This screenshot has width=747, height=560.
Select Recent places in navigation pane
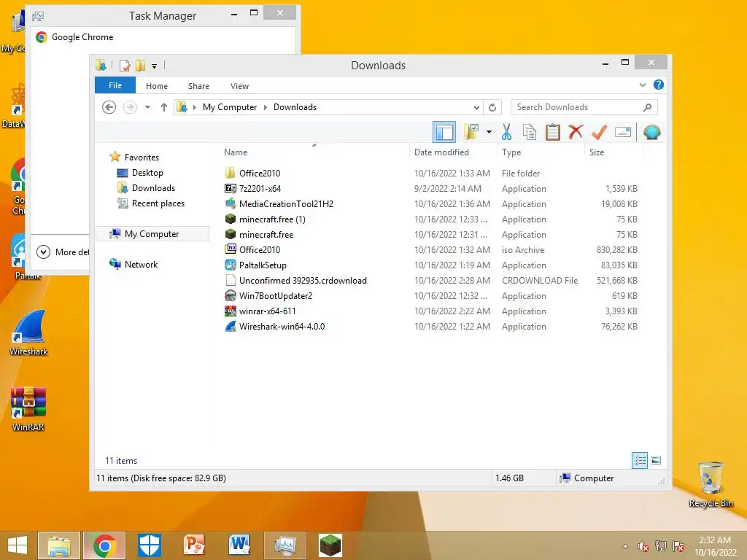[158, 203]
